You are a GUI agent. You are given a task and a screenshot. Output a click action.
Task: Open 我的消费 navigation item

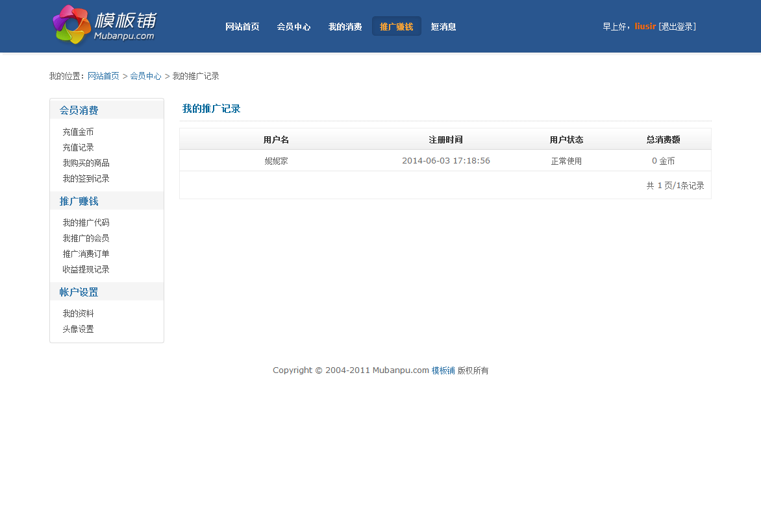click(345, 27)
